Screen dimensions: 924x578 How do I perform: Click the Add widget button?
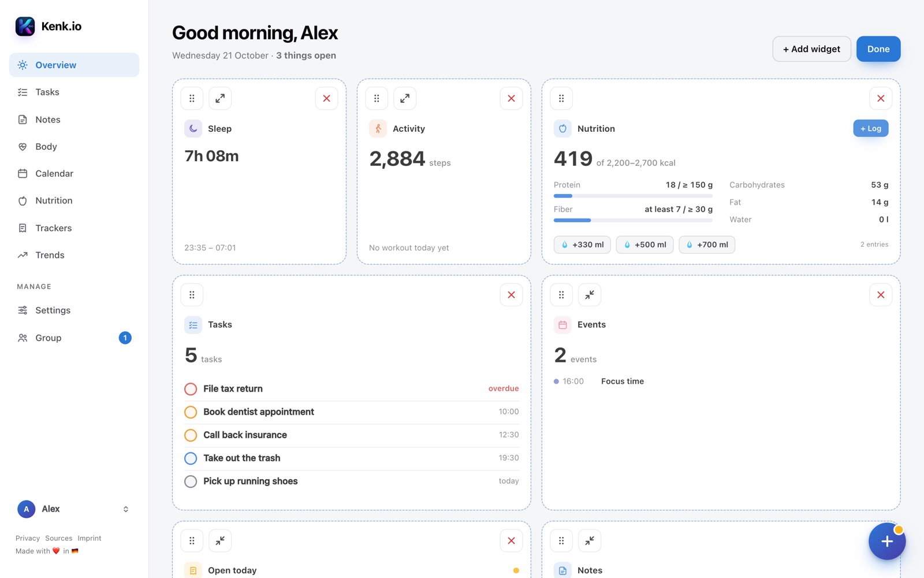tap(811, 49)
